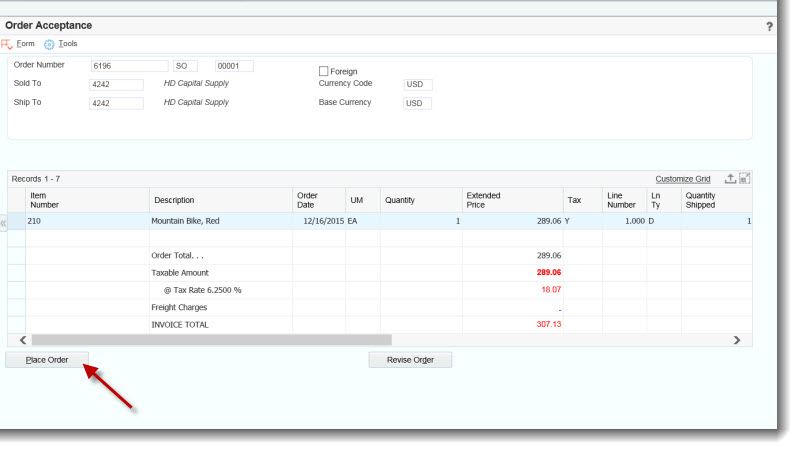The height and width of the screenshot is (452, 800).
Task: Click the Description column header
Action: pyautogui.click(x=221, y=200)
